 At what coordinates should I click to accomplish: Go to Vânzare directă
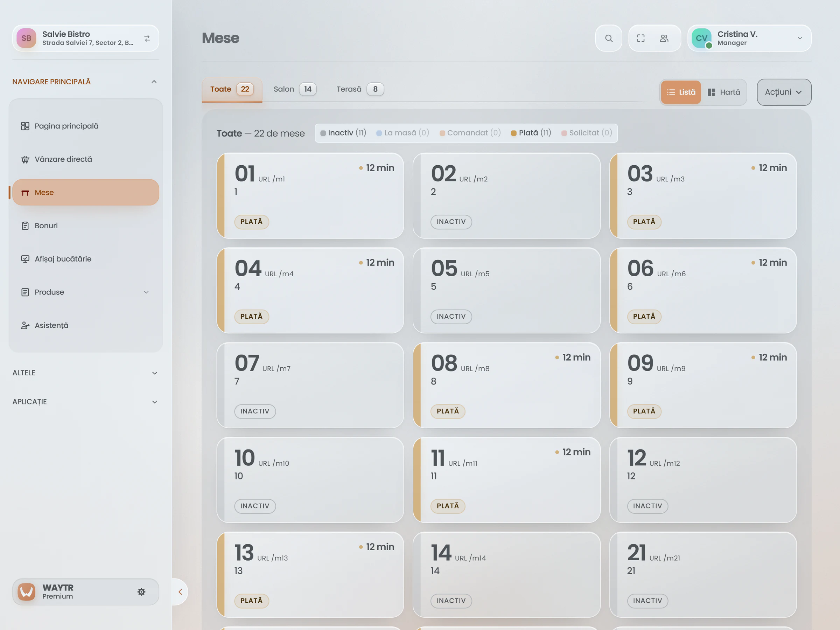[x=85, y=159]
